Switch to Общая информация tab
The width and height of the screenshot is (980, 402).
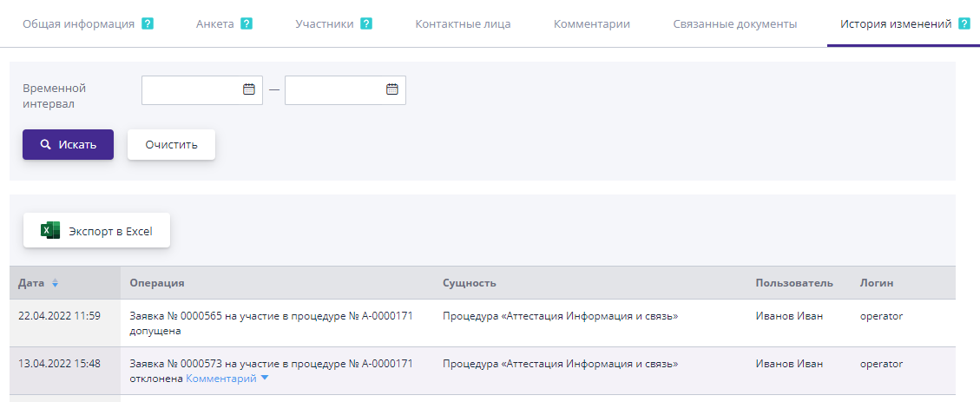pos(78,24)
